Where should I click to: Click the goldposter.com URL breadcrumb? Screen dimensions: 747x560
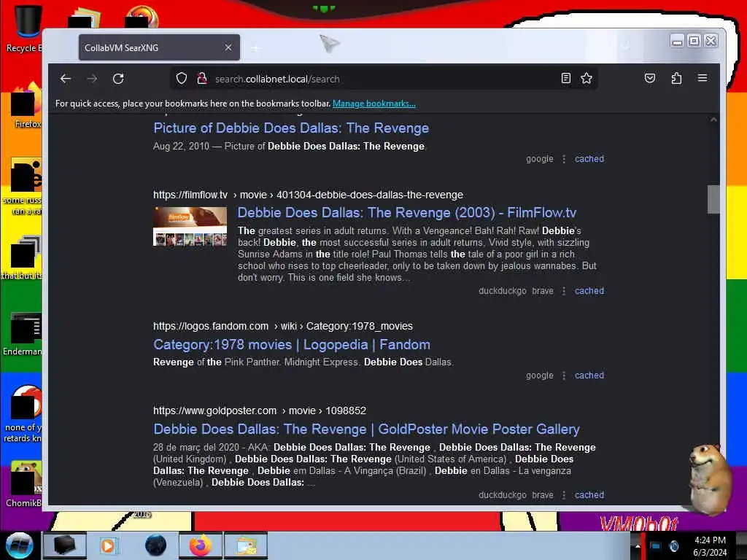tap(260, 411)
